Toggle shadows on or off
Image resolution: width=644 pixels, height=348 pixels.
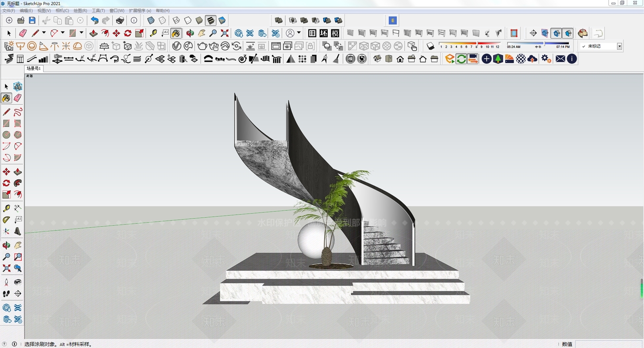[x=430, y=46]
